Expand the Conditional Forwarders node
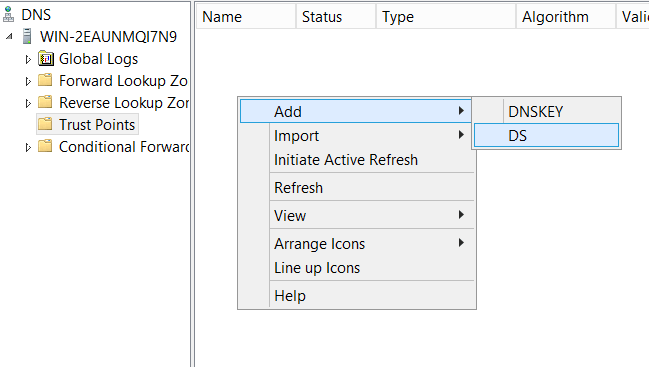Image resolution: width=649 pixels, height=367 pixels. tap(28, 147)
